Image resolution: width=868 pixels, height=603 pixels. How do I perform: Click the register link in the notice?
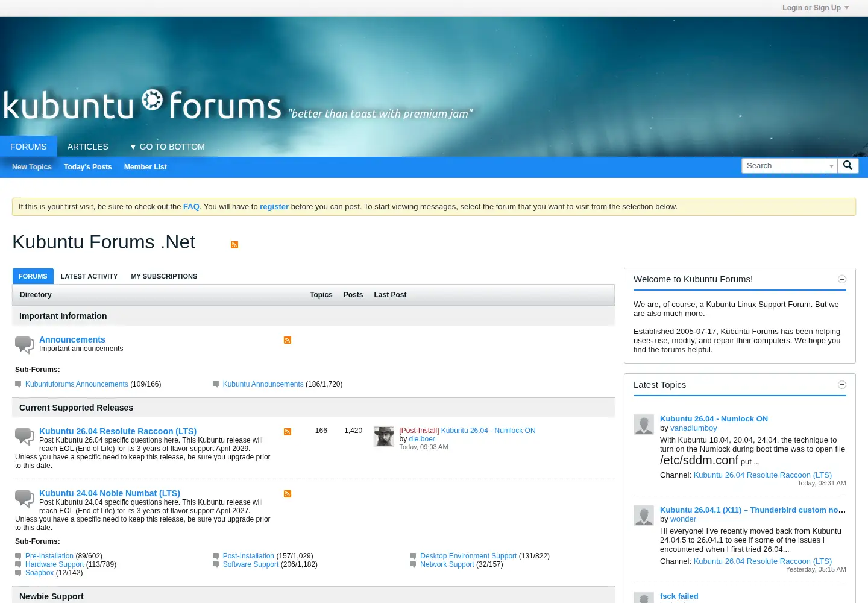[x=274, y=207]
